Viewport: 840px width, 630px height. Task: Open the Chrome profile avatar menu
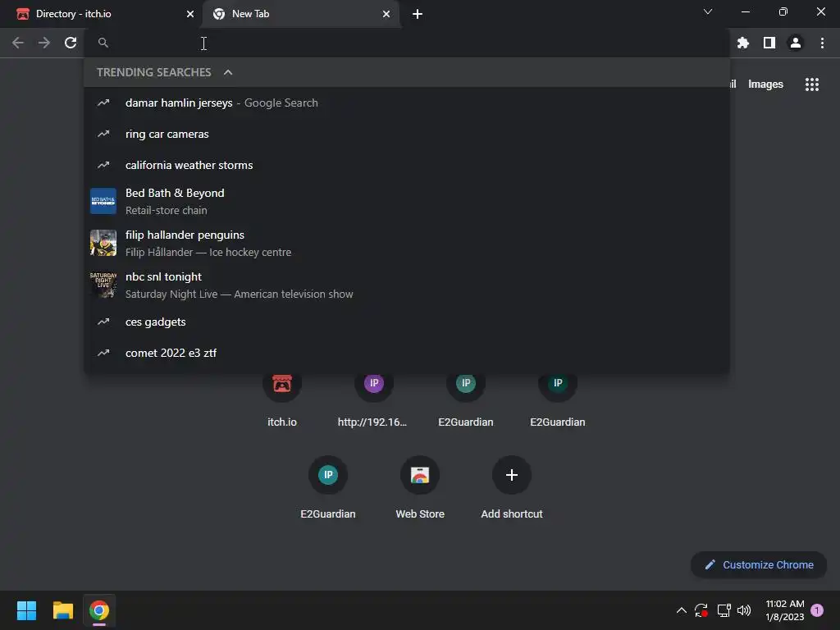(795, 43)
